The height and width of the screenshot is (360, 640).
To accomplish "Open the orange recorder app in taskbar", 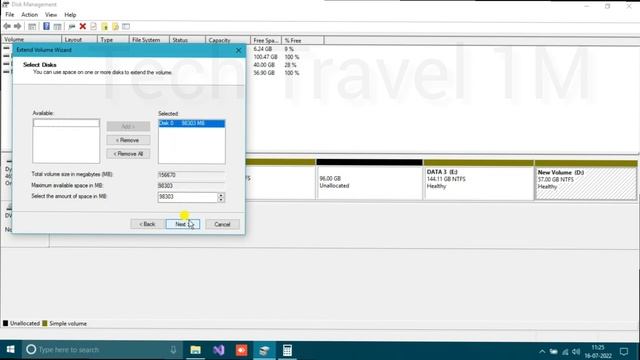I will pyautogui.click(x=241, y=350).
